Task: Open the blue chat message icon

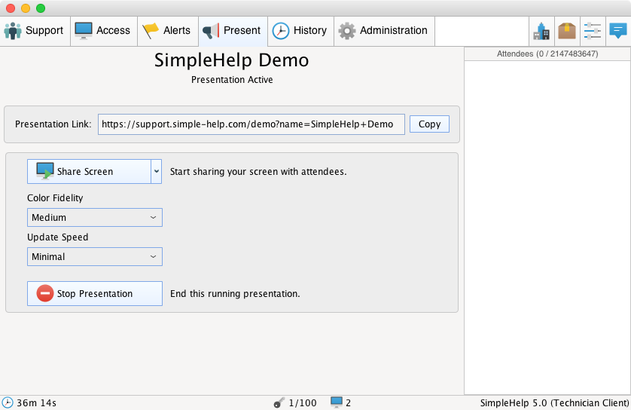Action: point(618,31)
